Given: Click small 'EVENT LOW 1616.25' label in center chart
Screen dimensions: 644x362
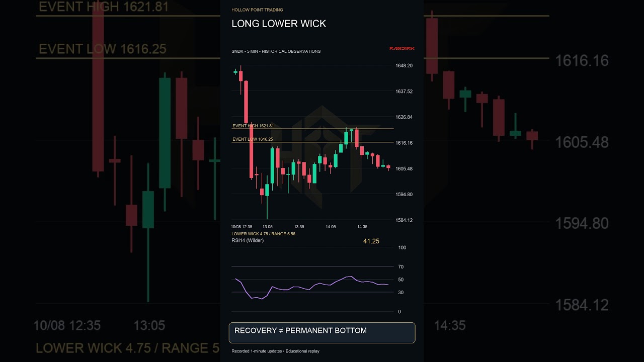Looking at the screenshot, I should (253, 139).
